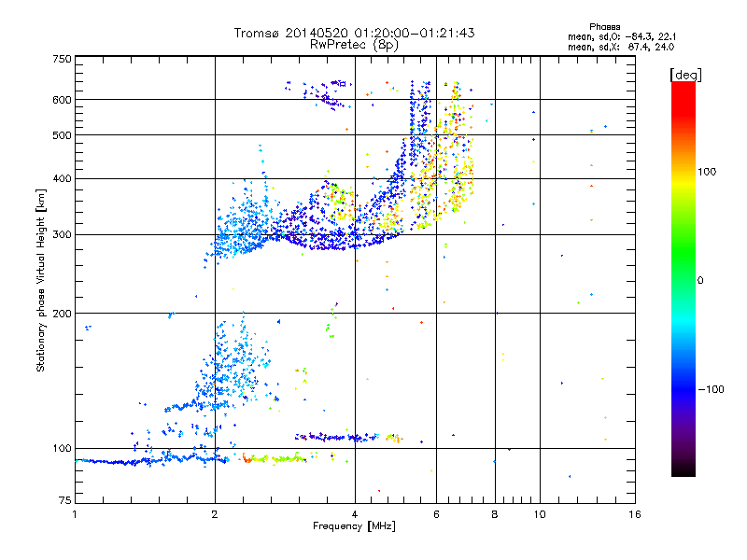
Task: Click the '750' y-axis tick label
Action: click(63, 59)
